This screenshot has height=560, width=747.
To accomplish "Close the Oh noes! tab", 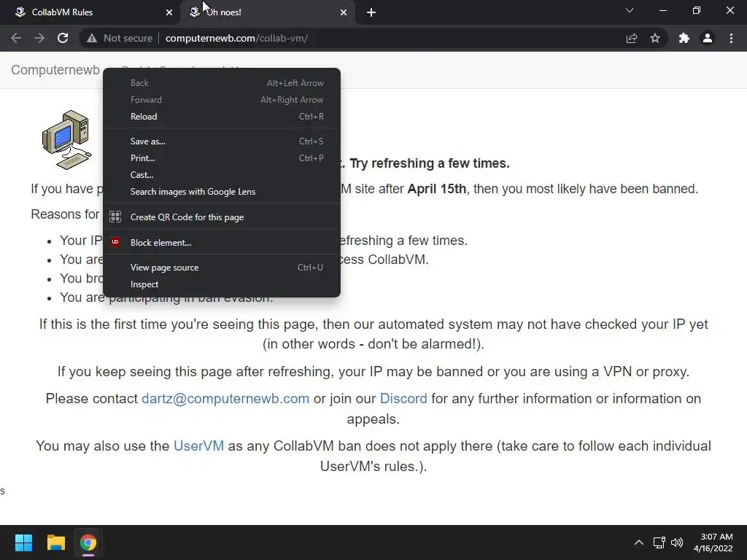I will click(x=344, y=12).
